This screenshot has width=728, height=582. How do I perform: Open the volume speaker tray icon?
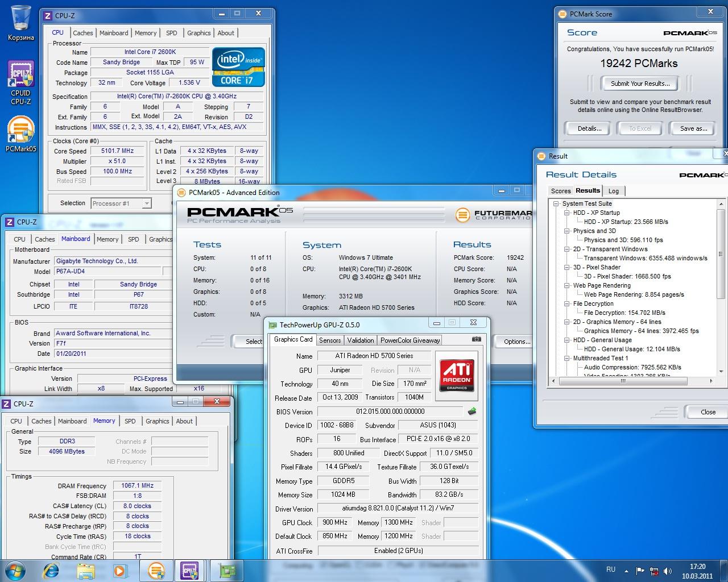[668, 571]
